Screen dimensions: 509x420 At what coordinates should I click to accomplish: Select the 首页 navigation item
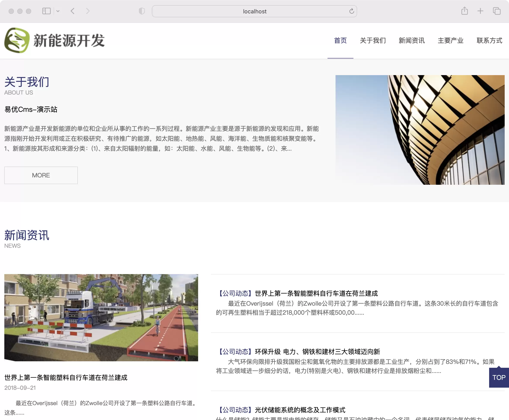click(x=340, y=40)
